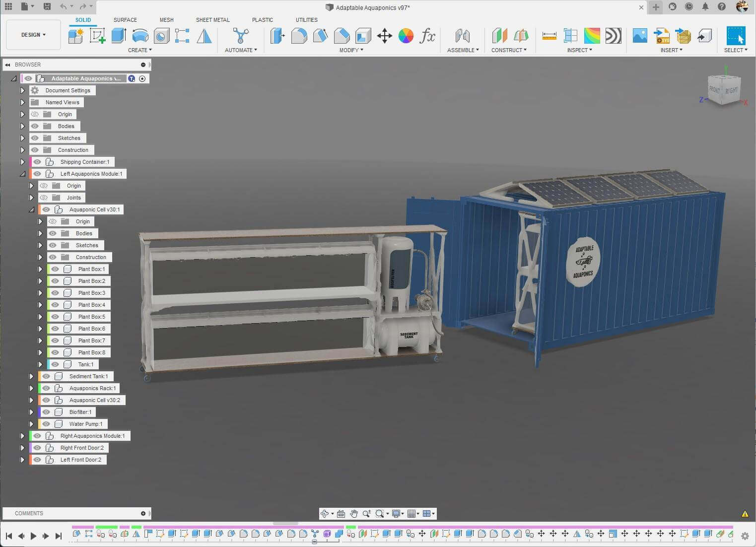Image resolution: width=756 pixels, height=547 pixels.
Task: Hide the Shipping Container:1 component
Action: tap(37, 161)
